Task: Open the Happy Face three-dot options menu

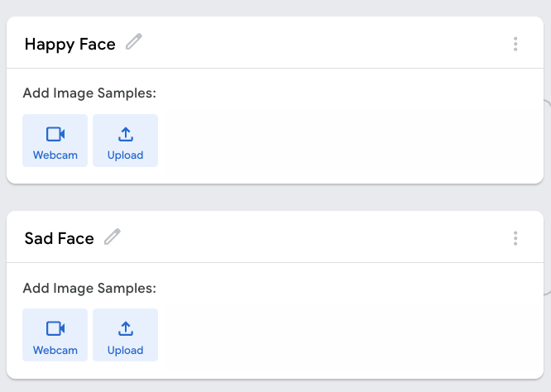Action: pos(515,44)
